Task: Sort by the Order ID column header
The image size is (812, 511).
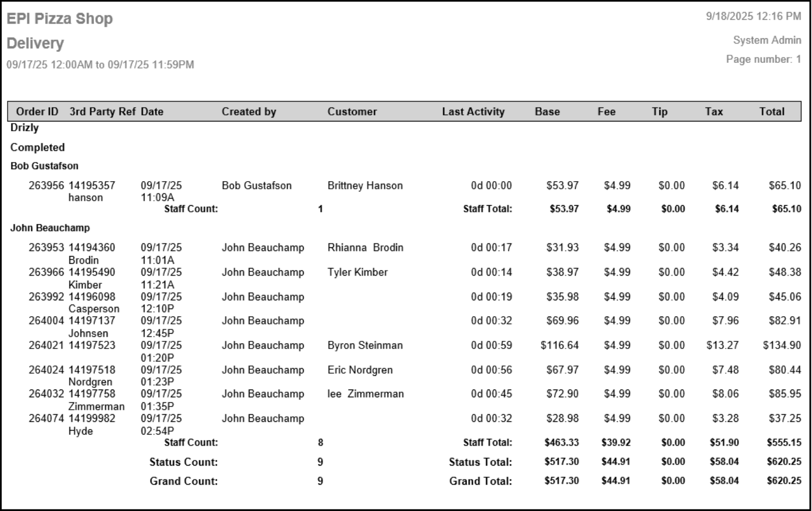Action: tap(37, 111)
